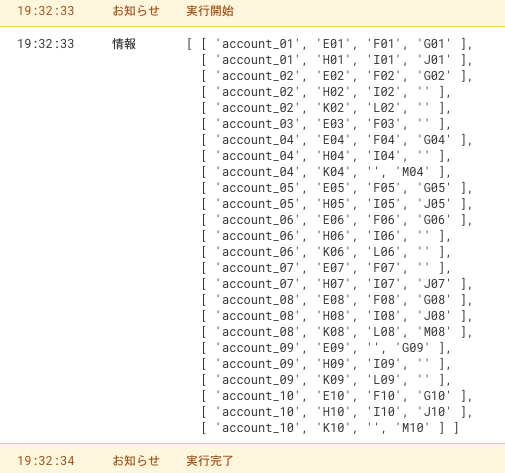Click the row containing 'M08'
Screen dimensions: 505x473
click(337, 332)
